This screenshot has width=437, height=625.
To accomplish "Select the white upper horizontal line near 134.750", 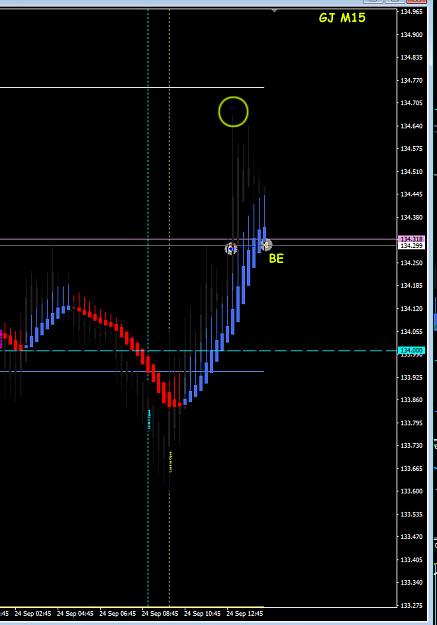I will click(x=132, y=87).
